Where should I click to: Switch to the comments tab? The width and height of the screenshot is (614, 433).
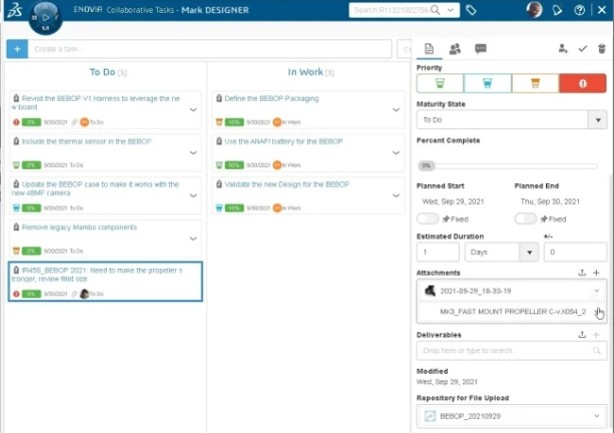[480, 49]
